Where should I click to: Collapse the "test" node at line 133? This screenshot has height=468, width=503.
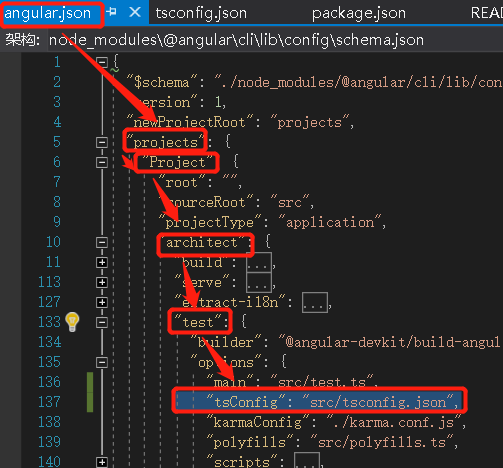point(102,322)
